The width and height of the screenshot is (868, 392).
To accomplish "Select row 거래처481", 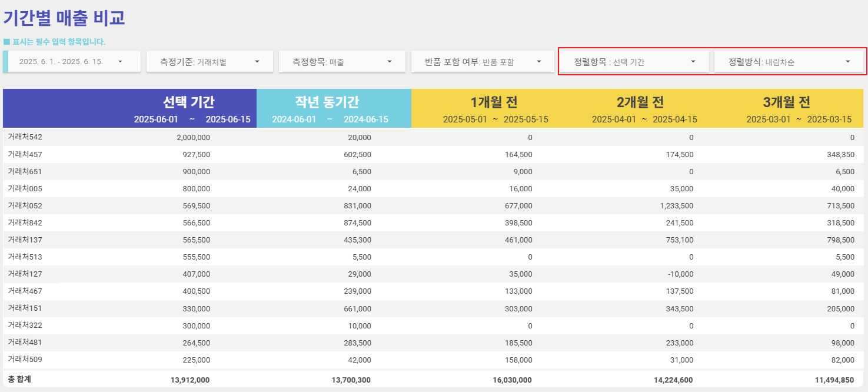I will [433, 342].
